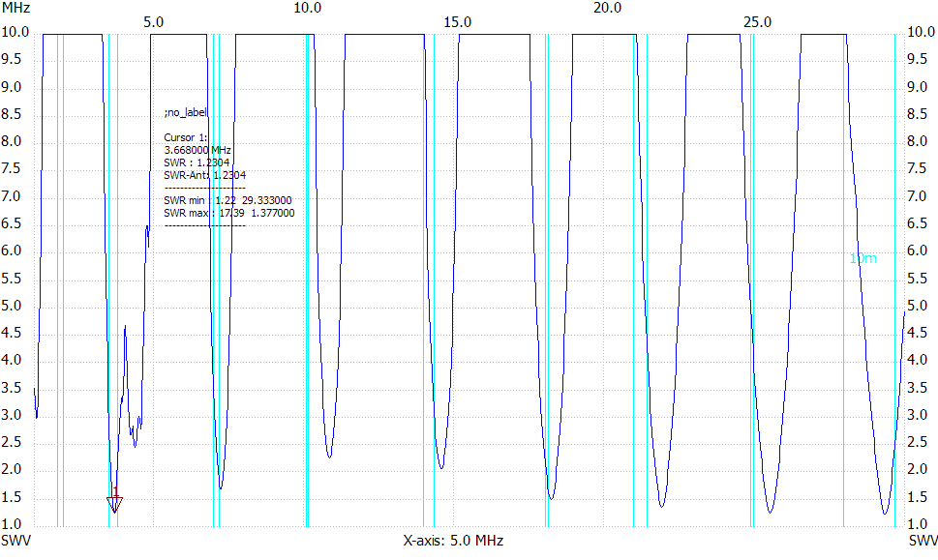The height and width of the screenshot is (560, 938).
Task: Click the 7.0 value on left SWR scale
Action: pos(15,196)
